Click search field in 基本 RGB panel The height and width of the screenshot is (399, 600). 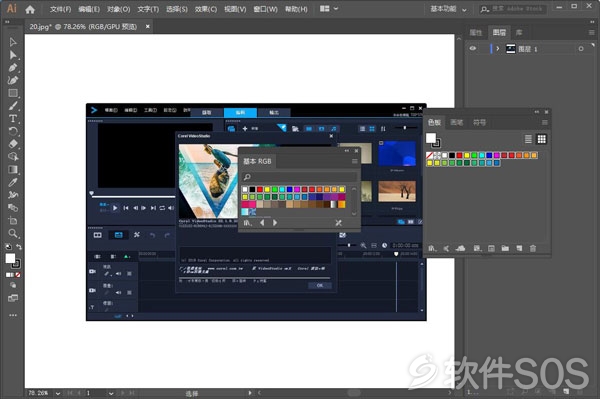point(300,177)
